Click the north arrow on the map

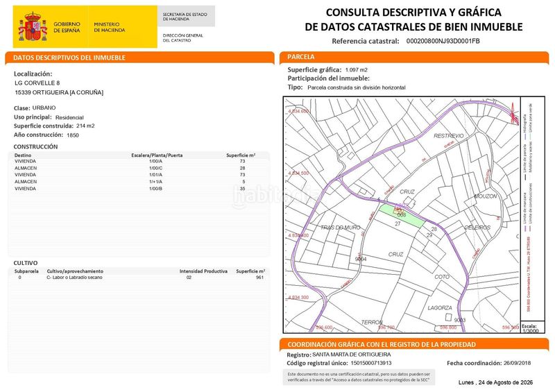click(513, 113)
